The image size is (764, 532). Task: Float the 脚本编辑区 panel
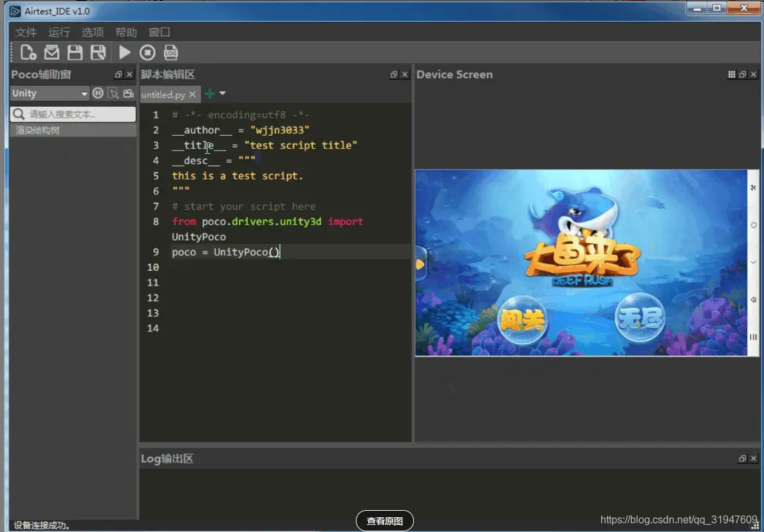click(394, 75)
